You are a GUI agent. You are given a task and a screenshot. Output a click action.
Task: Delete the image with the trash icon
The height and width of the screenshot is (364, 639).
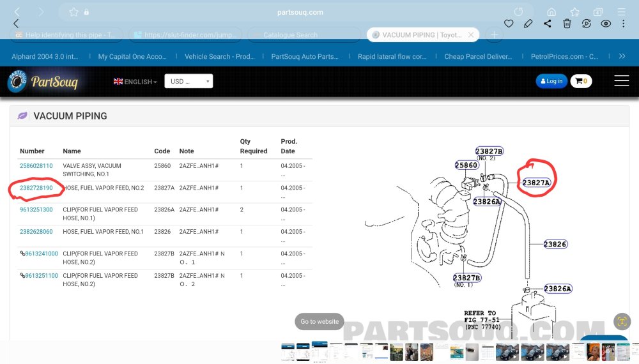coord(567,24)
